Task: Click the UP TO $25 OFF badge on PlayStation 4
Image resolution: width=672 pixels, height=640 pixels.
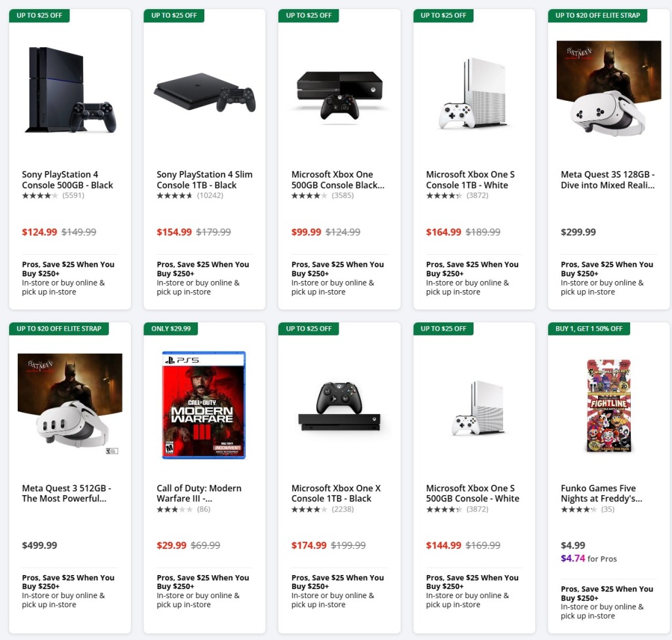Action: tap(39, 15)
